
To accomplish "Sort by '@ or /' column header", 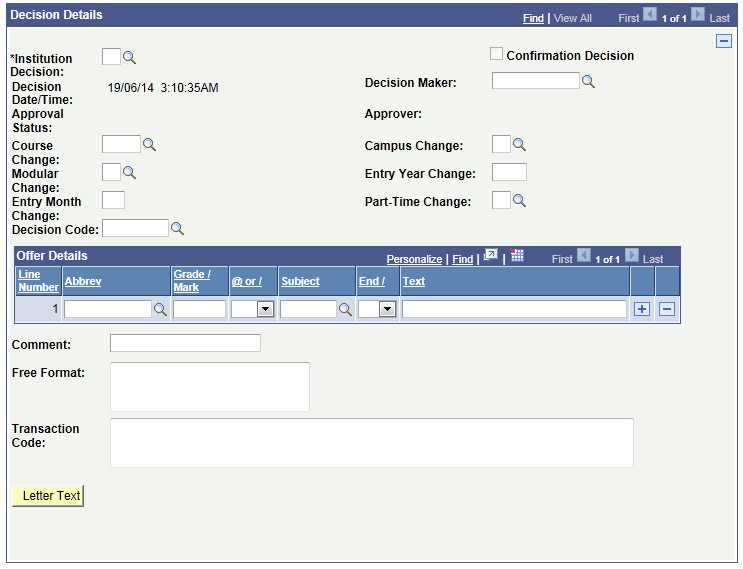I will point(246,281).
